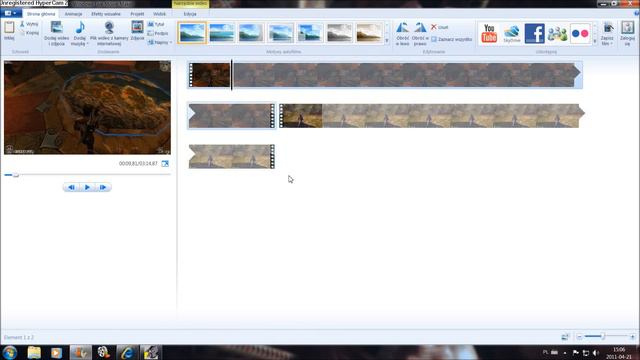Select the fourth AutoMovie theme thumbnail

[280, 33]
